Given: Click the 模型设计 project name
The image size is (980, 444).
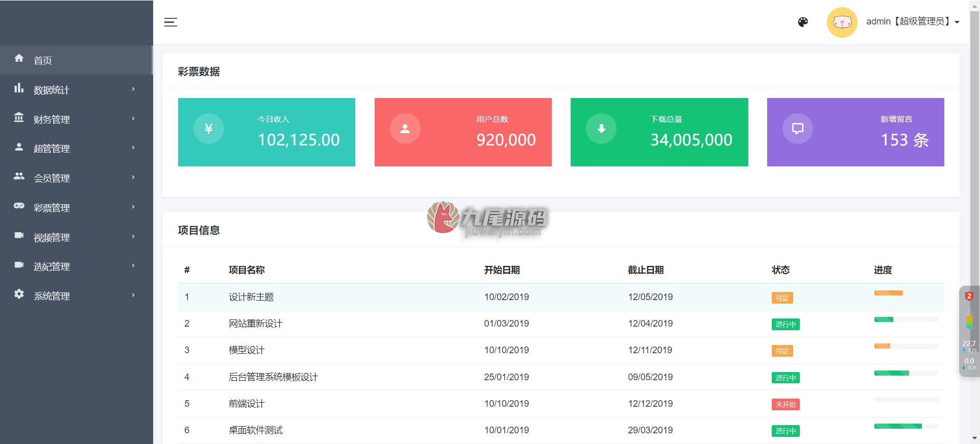Looking at the screenshot, I should (247, 350).
